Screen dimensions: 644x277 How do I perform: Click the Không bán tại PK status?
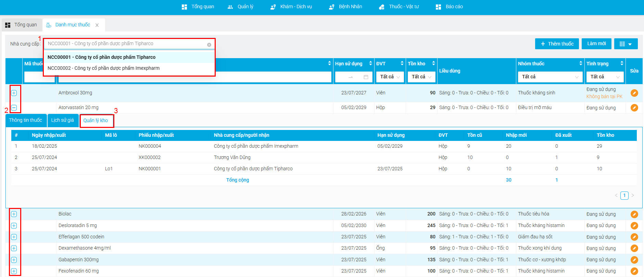(x=604, y=97)
